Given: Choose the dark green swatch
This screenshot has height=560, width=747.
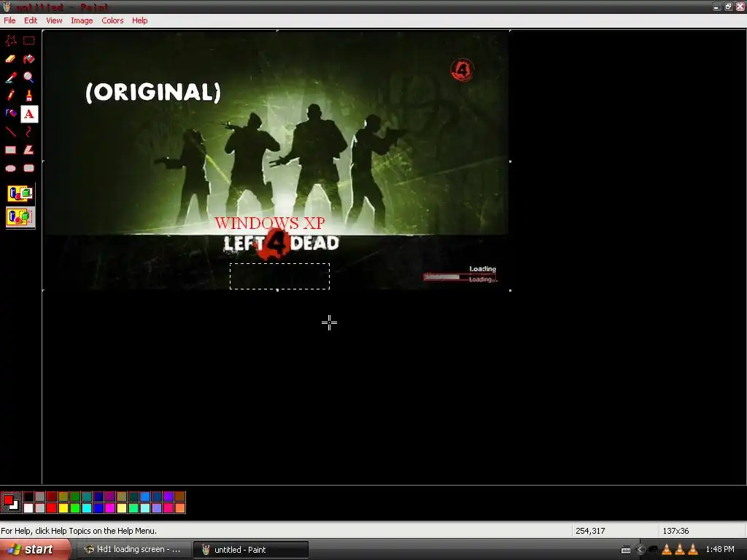Looking at the screenshot, I should [x=75, y=497].
